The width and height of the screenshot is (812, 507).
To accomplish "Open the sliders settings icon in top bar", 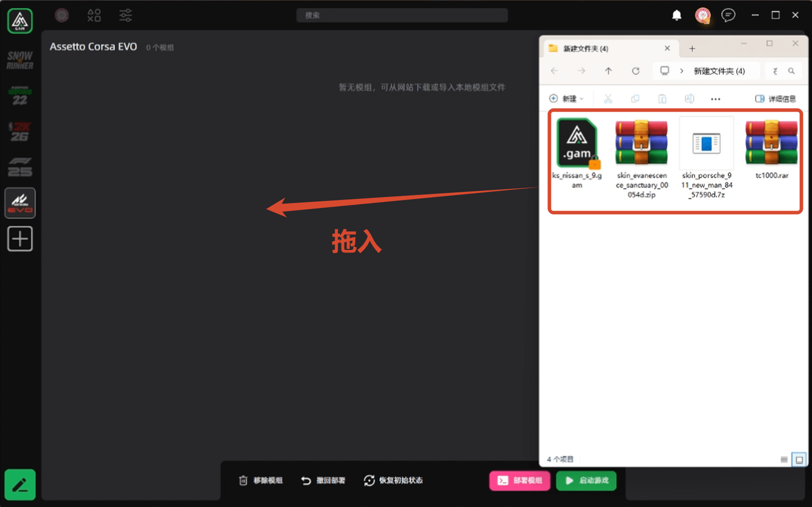I will [x=125, y=15].
